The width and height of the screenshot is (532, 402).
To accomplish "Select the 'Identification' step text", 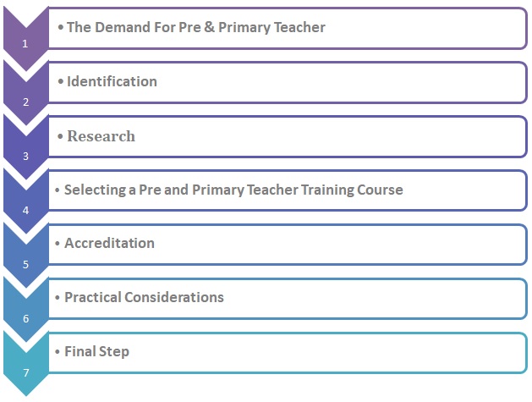I will pyautogui.click(x=112, y=81).
